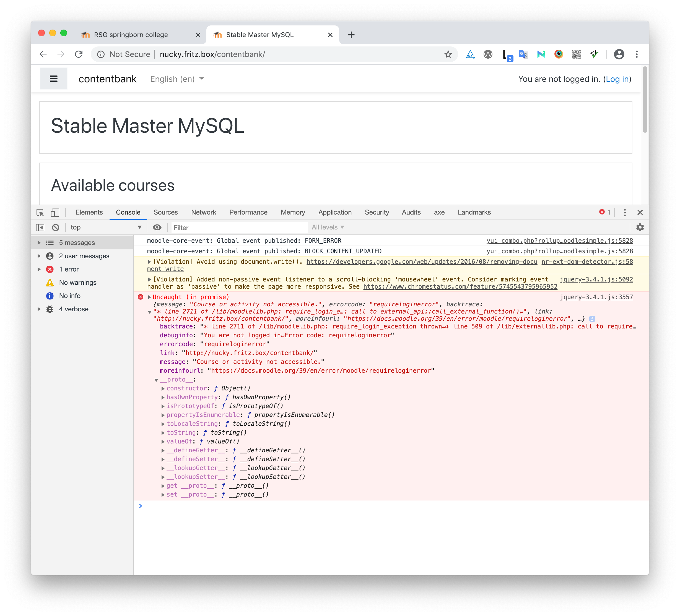Open the Audits tab
The image size is (680, 616).
click(x=411, y=212)
